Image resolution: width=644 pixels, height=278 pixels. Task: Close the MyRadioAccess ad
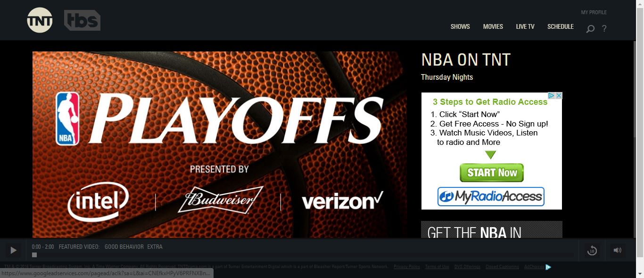559,95
